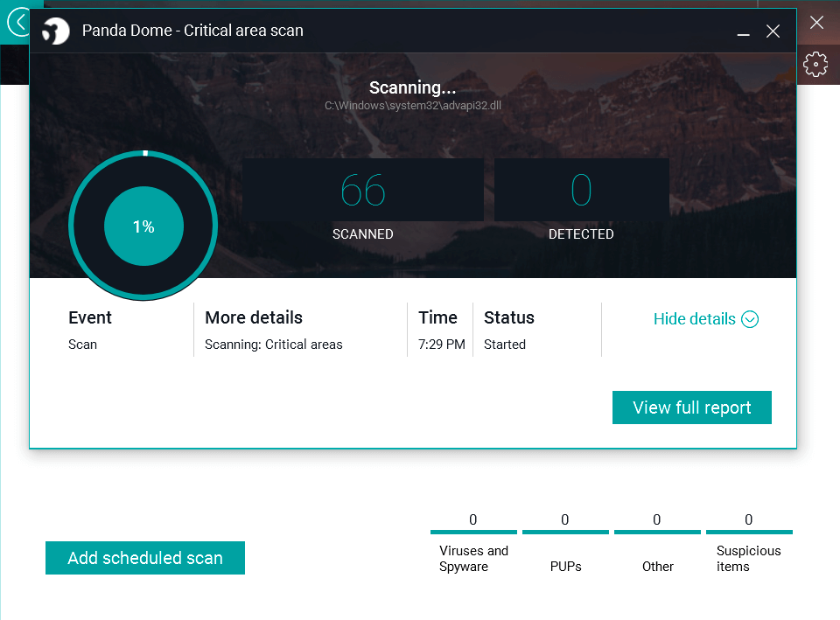This screenshot has height=620, width=840.
Task: Close the Critical area scan dialog
Action: pyautogui.click(x=773, y=31)
